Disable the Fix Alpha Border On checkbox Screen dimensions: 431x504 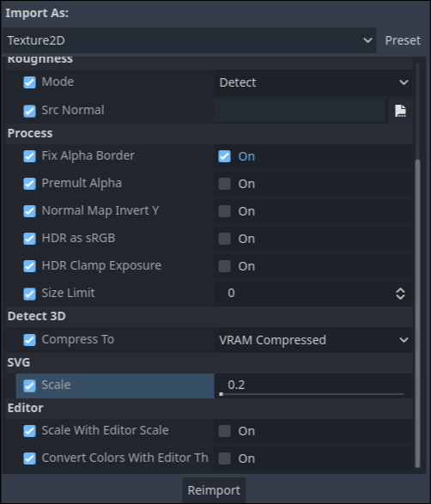224,156
